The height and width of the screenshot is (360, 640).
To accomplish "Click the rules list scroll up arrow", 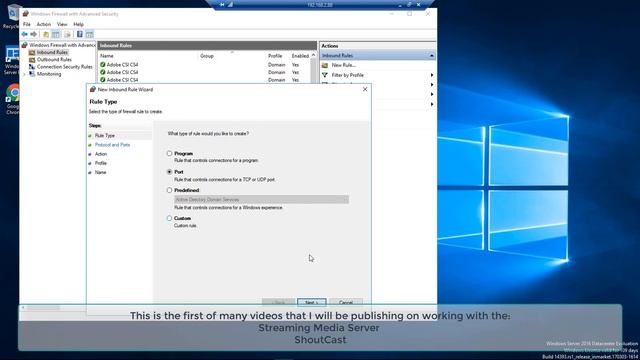I will 313,55.
